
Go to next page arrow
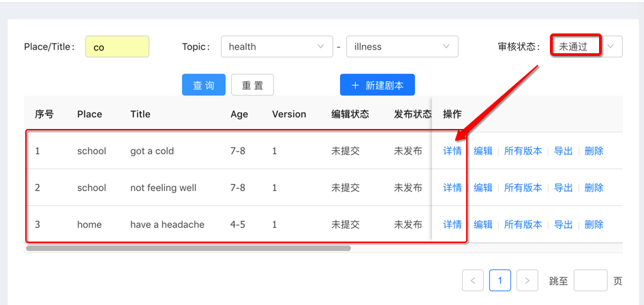[x=527, y=280]
